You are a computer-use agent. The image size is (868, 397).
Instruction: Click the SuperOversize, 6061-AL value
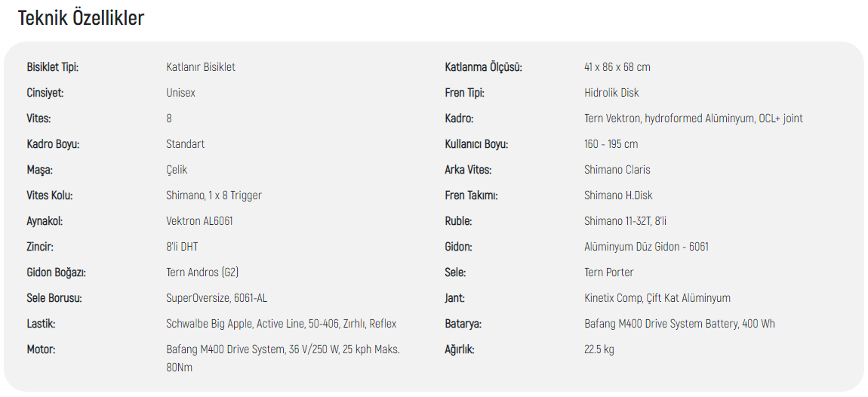coord(217,298)
